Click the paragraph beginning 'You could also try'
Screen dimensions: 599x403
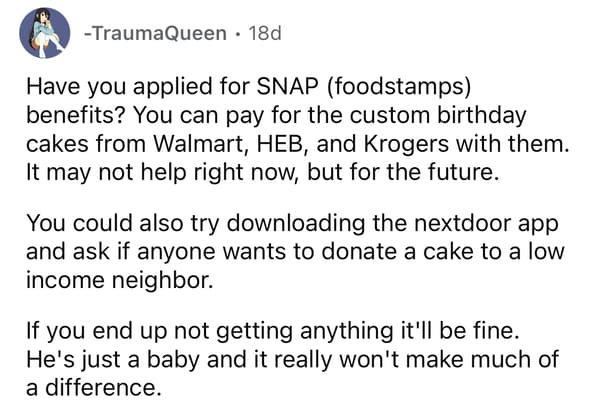pos(295,252)
